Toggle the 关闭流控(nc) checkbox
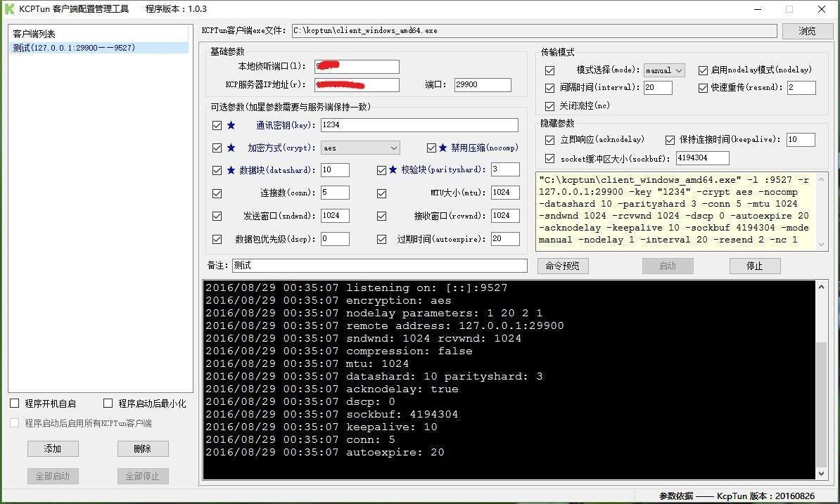840x504 pixels. [x=549, y=104]
